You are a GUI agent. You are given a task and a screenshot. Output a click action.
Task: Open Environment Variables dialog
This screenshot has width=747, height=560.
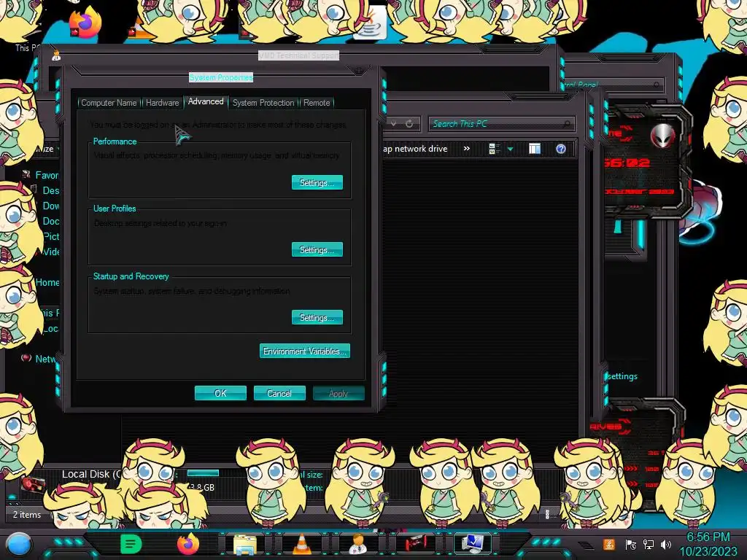(x=305, y=351)
